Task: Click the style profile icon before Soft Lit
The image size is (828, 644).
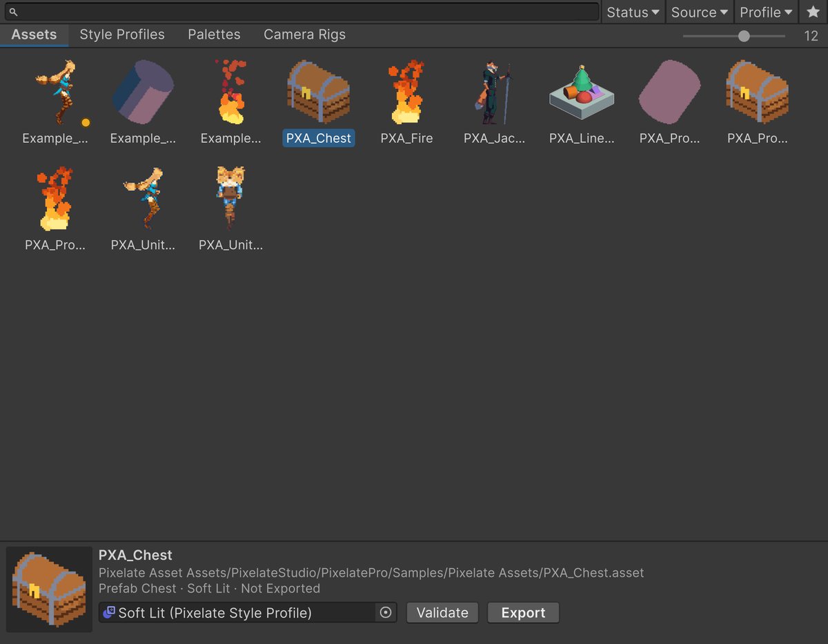Action: [109, 612]
